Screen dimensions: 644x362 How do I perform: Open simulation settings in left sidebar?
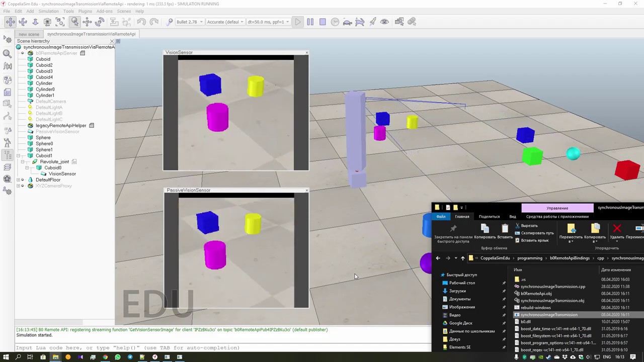coord(8,39)
